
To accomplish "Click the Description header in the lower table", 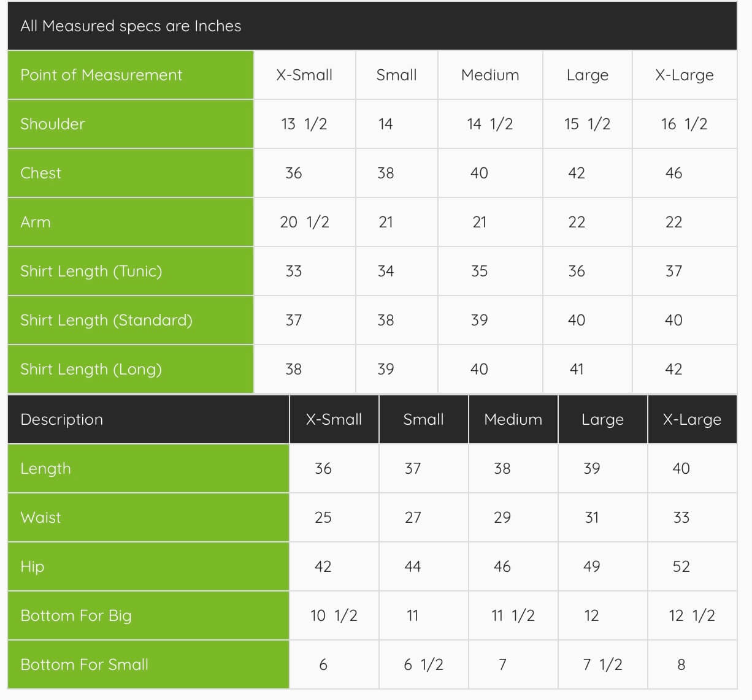I will tap(62, 419).
